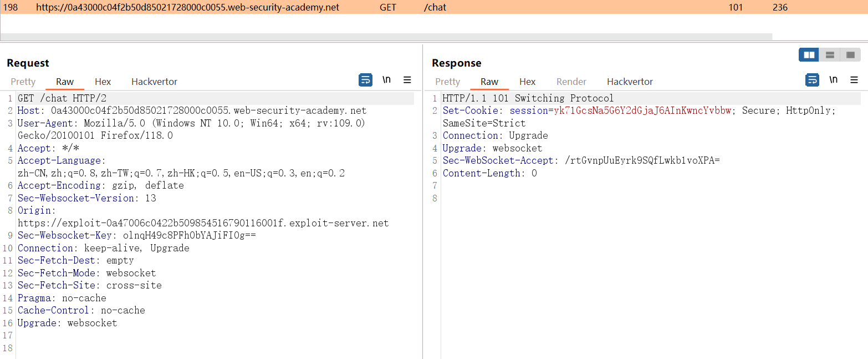
Task: Click the Sec-WebSocket-Accept header line in Response
Action: [x=581, y=161]
